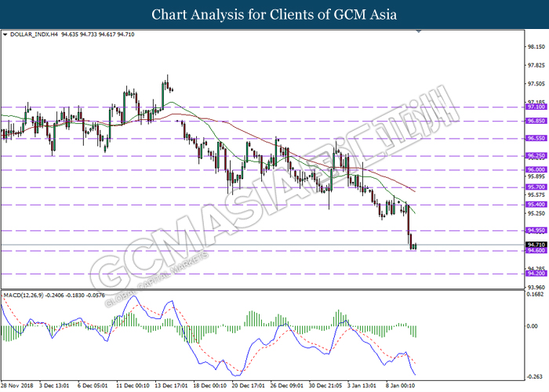
Task: Click the 30 Dec 21:05 time label
Action: coord(325,386)
